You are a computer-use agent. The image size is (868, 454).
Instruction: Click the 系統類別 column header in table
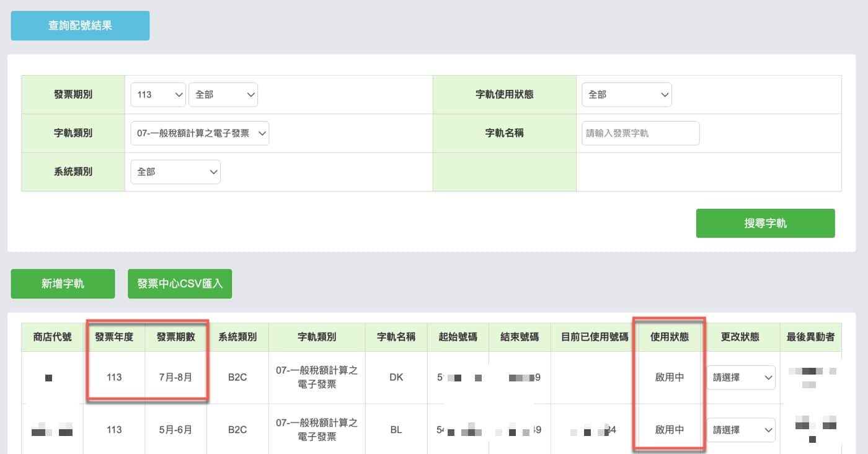(237, 337)
